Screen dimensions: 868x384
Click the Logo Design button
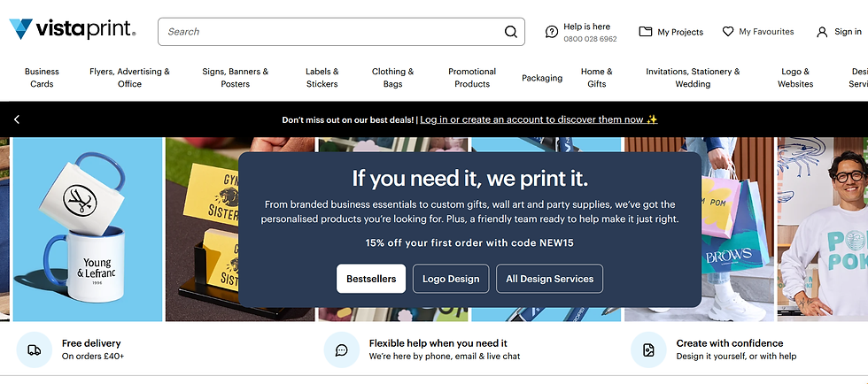[451, 279]
